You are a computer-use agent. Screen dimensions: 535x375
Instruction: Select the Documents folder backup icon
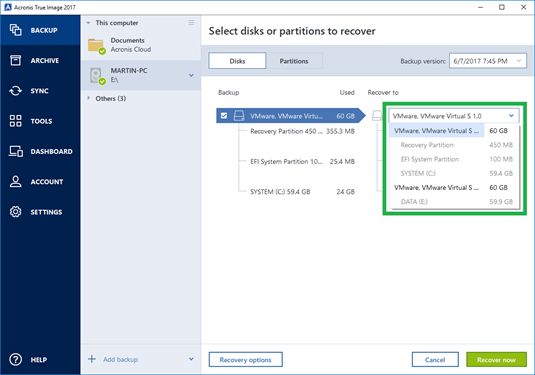click(x=97, y=46)
